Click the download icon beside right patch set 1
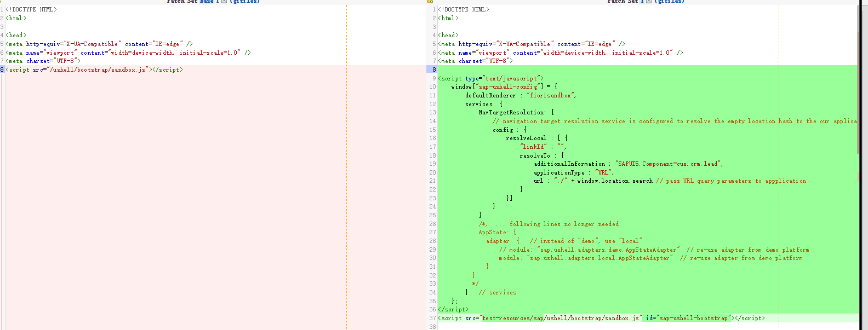868x330 pixels. [x=649, y=2]
